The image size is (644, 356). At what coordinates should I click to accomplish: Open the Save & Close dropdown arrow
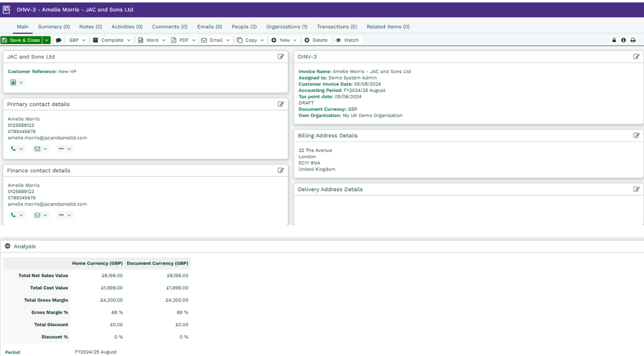(47, 40)
